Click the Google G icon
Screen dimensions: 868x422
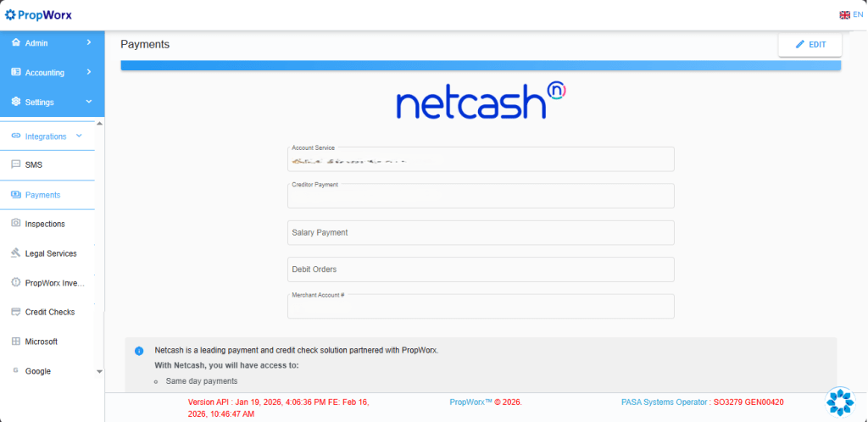tap(16, 371)
